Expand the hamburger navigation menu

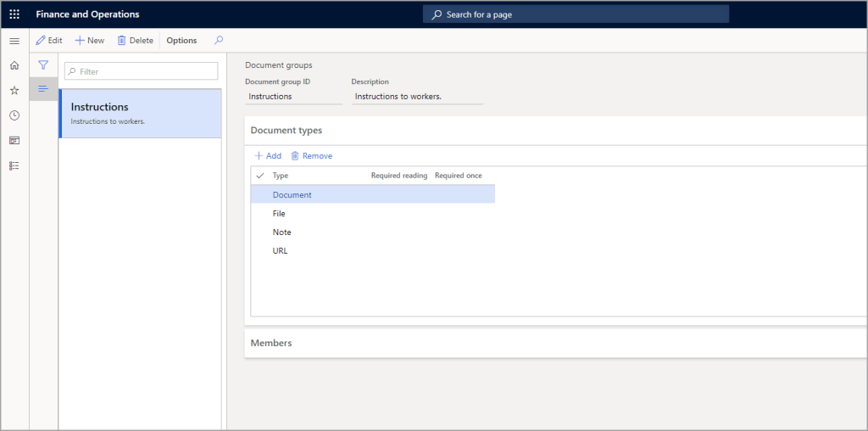coord(14,41)
